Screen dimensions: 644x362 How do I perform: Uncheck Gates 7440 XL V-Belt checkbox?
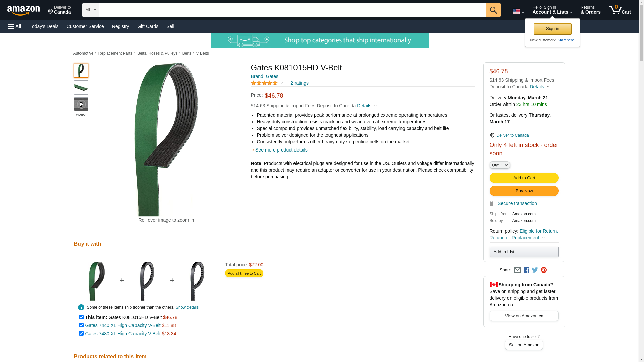point(81,325)
